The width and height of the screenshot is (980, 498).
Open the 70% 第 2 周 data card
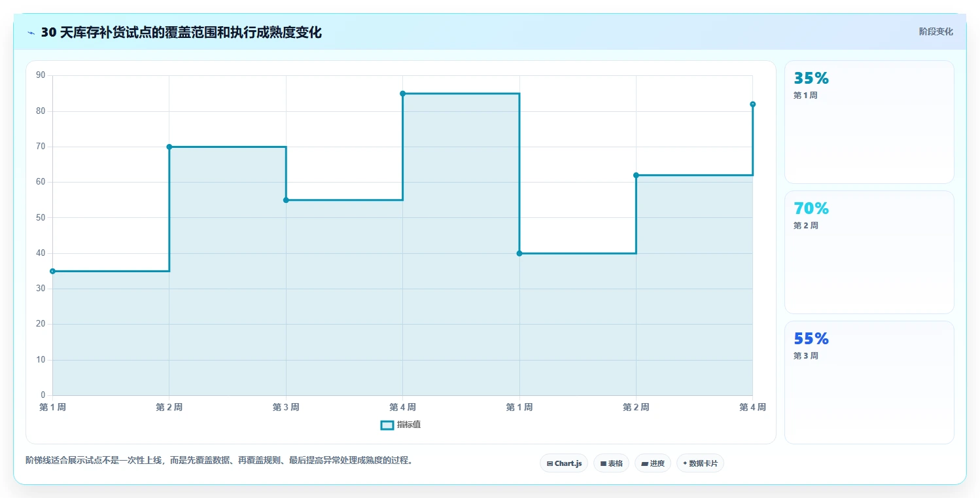pyautogui.click(x=869, y=253)
